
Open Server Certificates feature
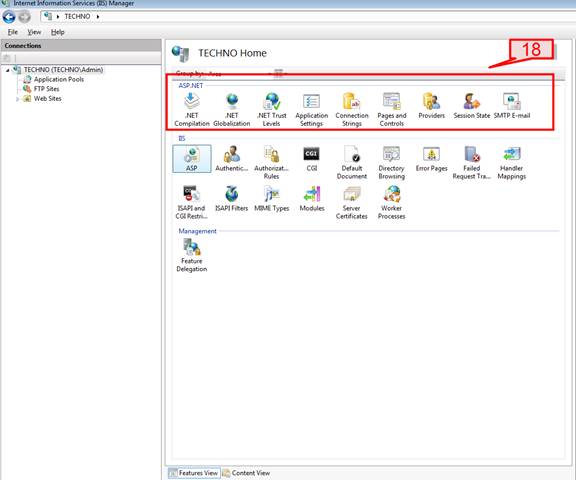352,202
